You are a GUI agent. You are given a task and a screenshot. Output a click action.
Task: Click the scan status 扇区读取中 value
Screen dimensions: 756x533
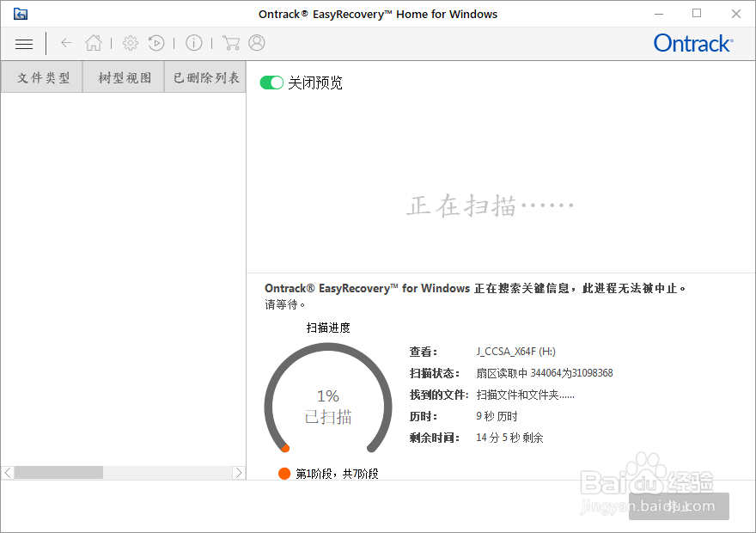point(545,373)
